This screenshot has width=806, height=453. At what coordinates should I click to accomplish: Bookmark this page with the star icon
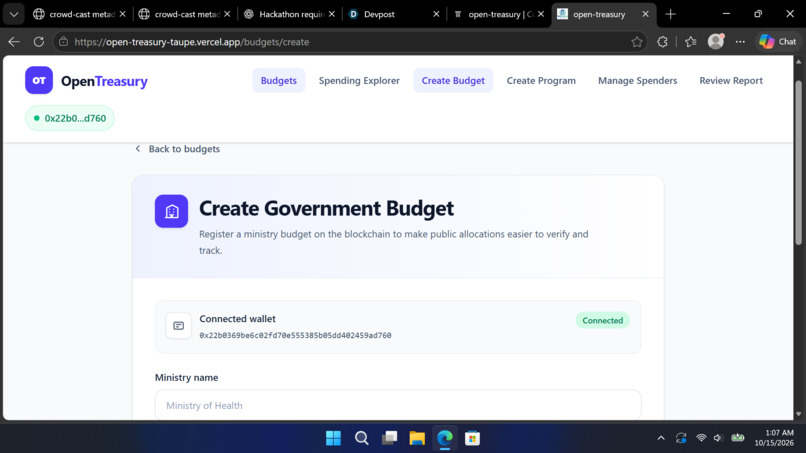637,42
